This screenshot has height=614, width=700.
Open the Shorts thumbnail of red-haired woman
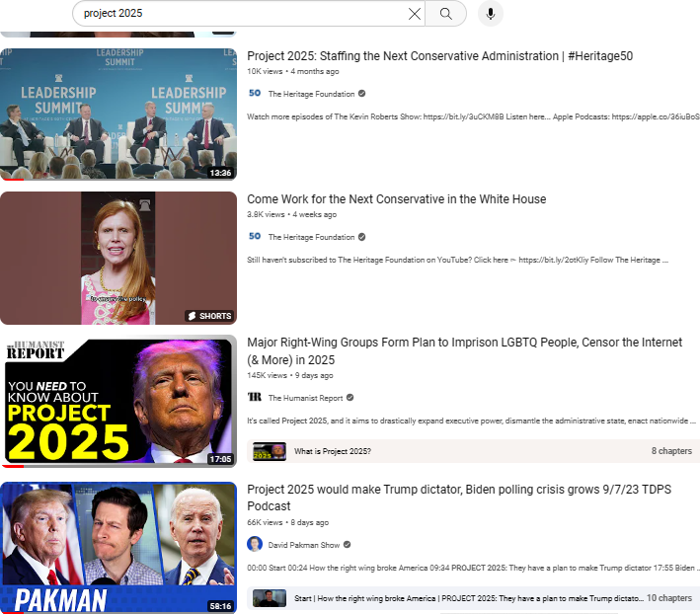pos(118,258)
